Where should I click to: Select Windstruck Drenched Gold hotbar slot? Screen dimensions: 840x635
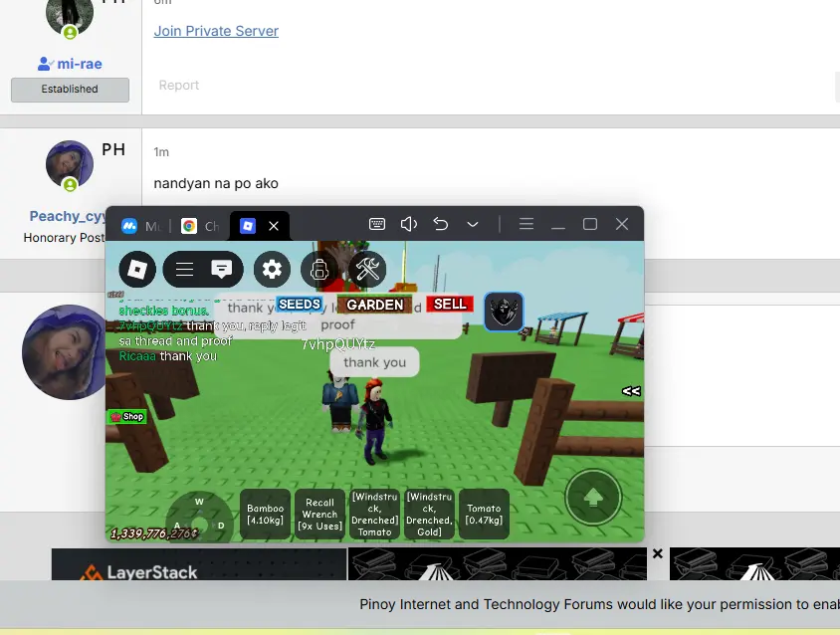click(429, 514)
